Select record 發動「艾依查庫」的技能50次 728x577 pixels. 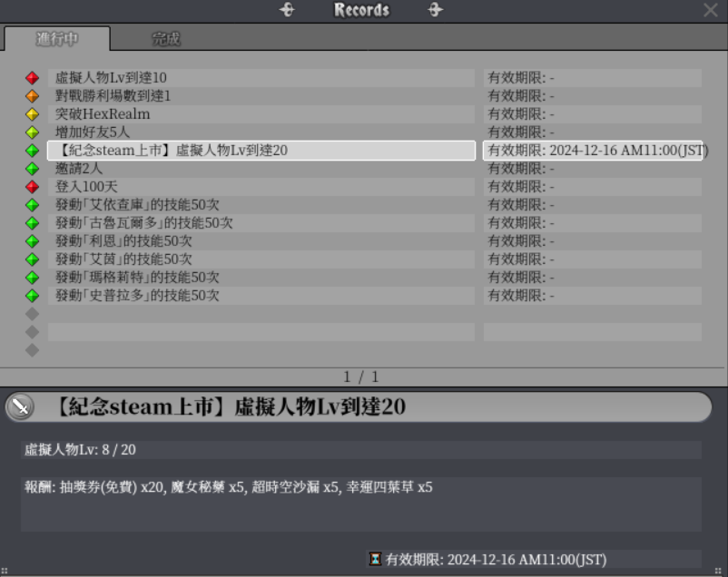(261, 205)
